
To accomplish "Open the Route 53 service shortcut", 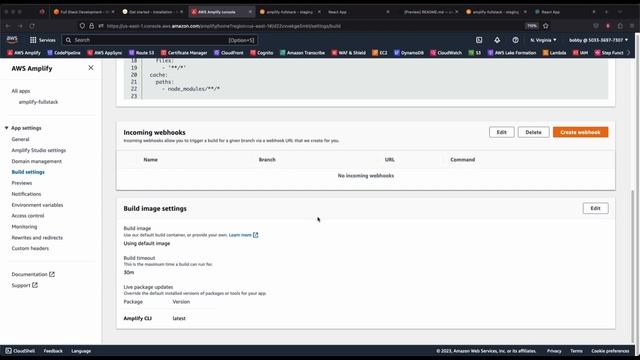I will 142,53.
